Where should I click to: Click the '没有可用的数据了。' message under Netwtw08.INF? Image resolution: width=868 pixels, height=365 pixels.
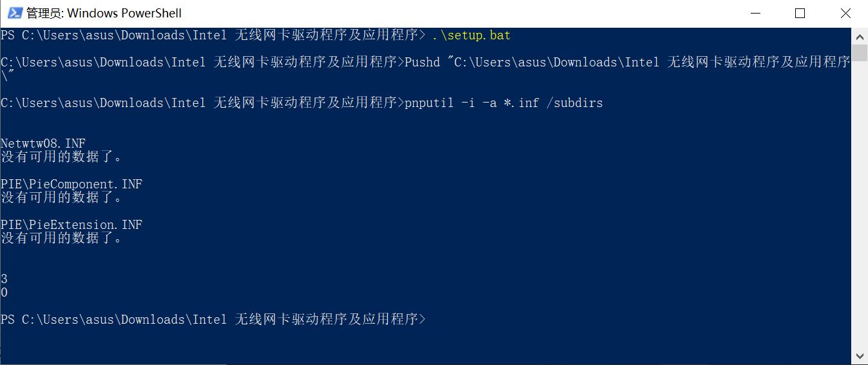[x=62, y=157]
